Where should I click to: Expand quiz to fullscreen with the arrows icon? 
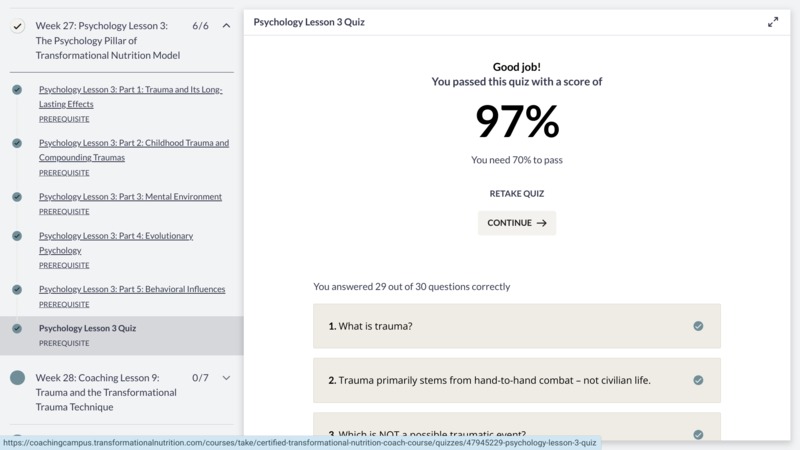773,22
